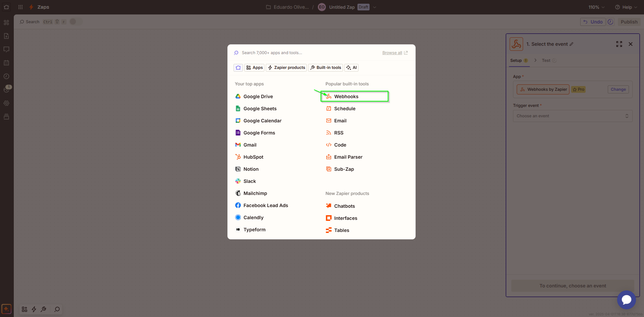Select Tables under New Zapier products
The image size is (644, 317).
(x=338, y=230)
